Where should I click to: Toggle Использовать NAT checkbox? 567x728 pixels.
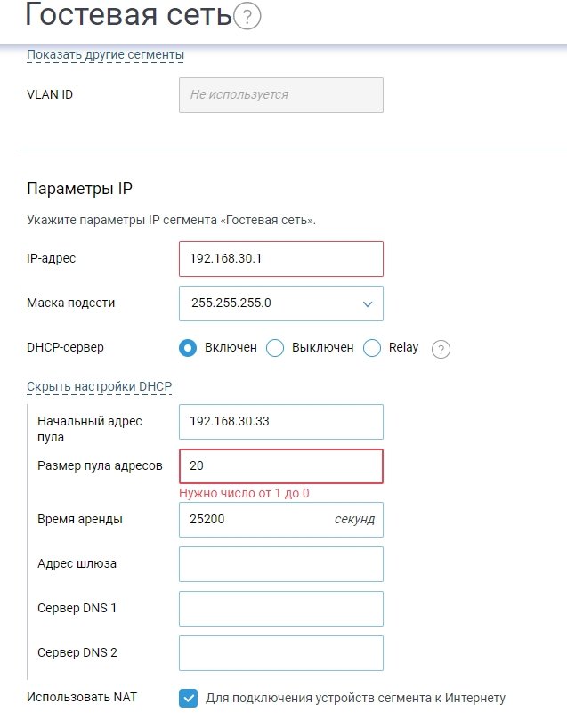pos(188,698)
